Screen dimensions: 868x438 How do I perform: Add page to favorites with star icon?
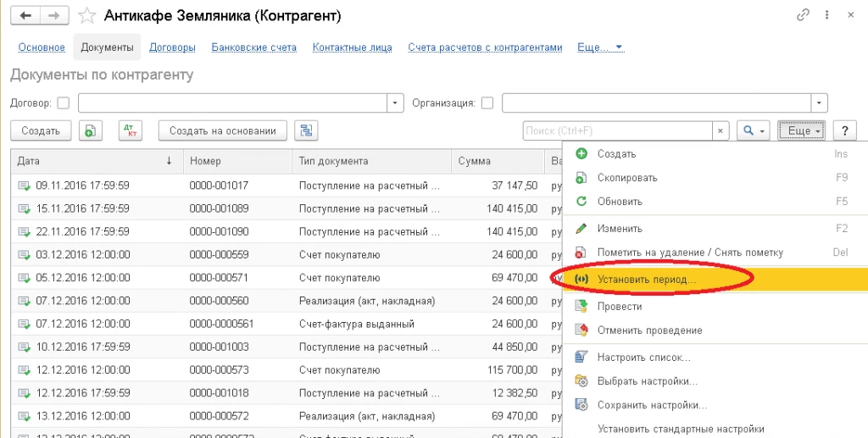[87, 15]
